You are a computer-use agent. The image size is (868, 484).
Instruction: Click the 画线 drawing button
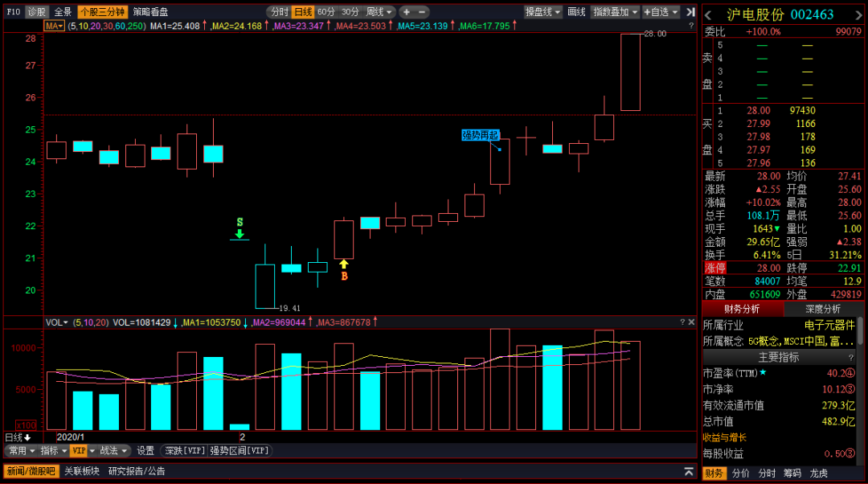[x=576, y=11]
